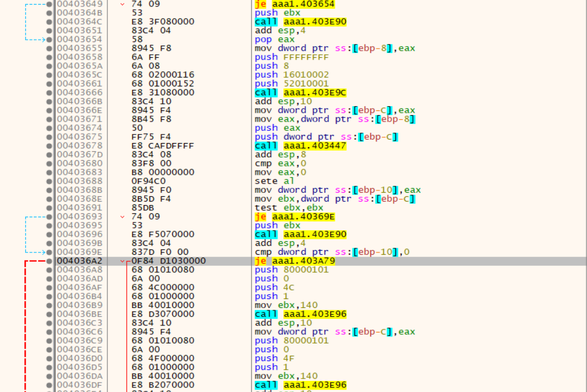Screen dimensions: 587x392
Task: Click the red jump chevron on row 00403649
Action: [123, 4]
